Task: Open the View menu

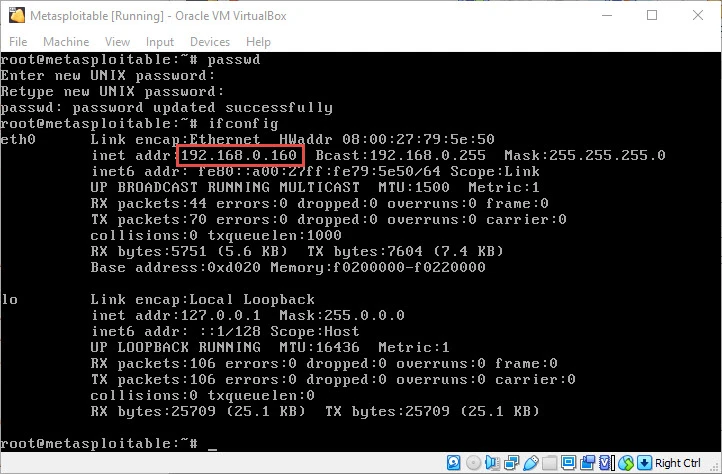Action: [x=117, y=42]
